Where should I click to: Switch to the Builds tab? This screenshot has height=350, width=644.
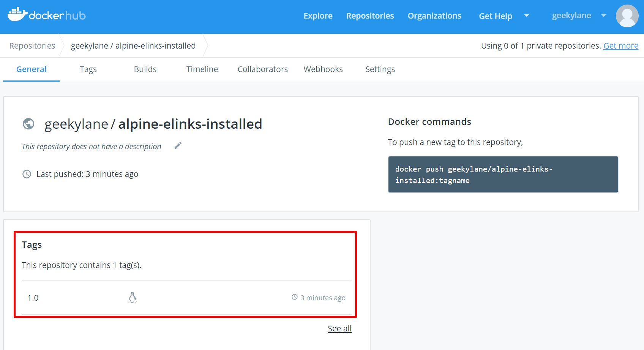coord(145,69)
